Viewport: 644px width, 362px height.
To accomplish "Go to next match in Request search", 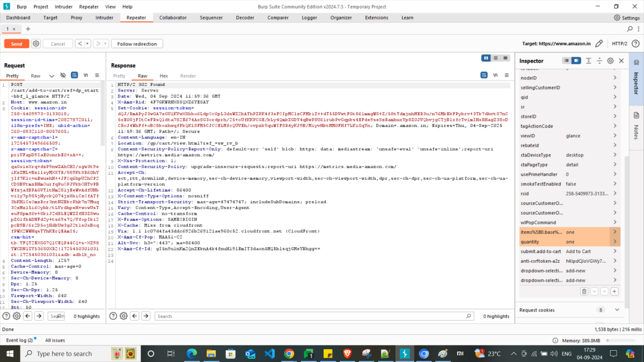I will [x=39, y=316].
